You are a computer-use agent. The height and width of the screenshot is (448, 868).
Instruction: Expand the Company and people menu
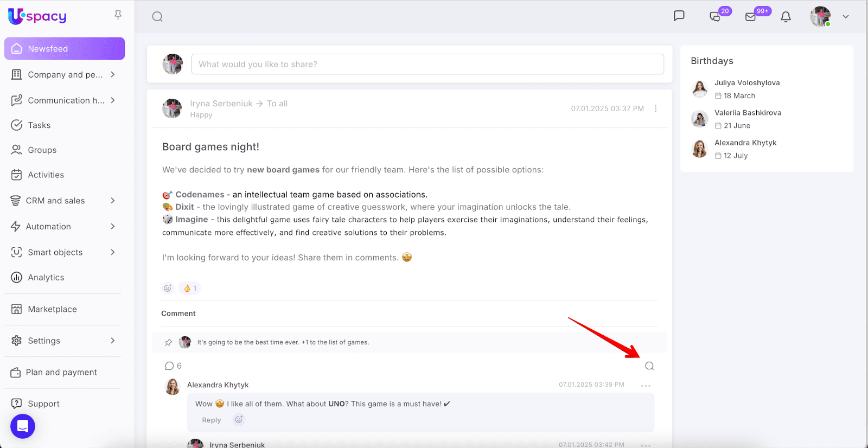(x=113, y=74)
